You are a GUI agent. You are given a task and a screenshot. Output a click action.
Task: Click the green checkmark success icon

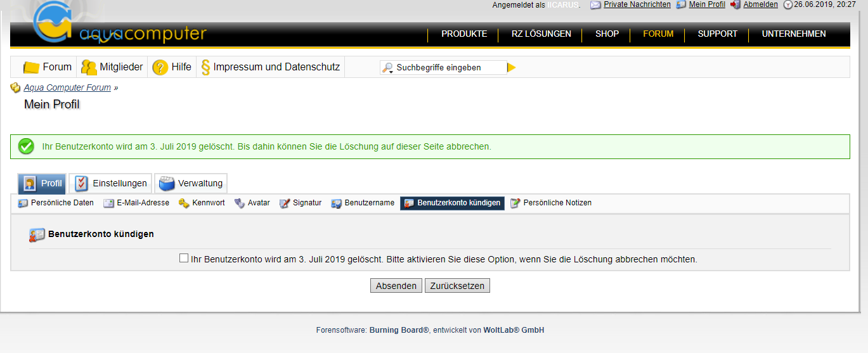click(x=26, y=146)
